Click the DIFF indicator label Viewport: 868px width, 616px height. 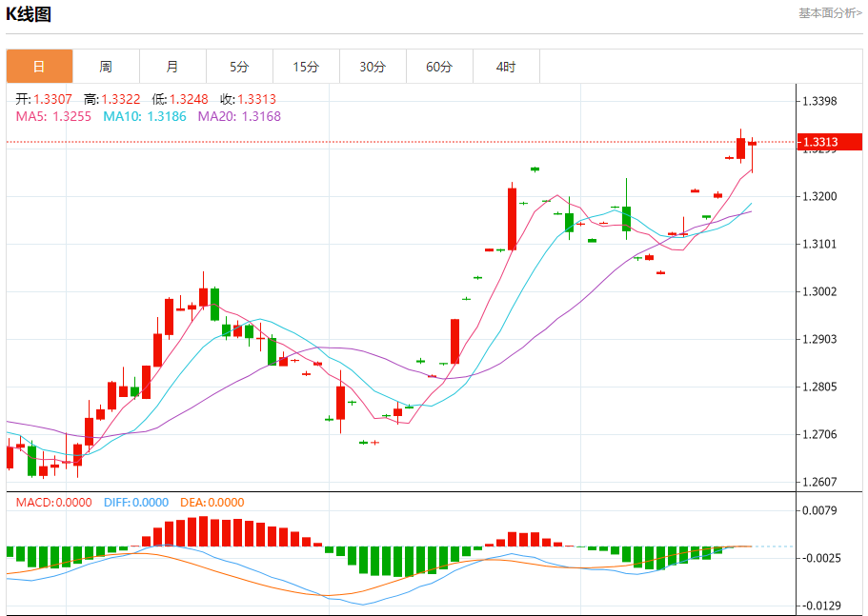point(136,502)
